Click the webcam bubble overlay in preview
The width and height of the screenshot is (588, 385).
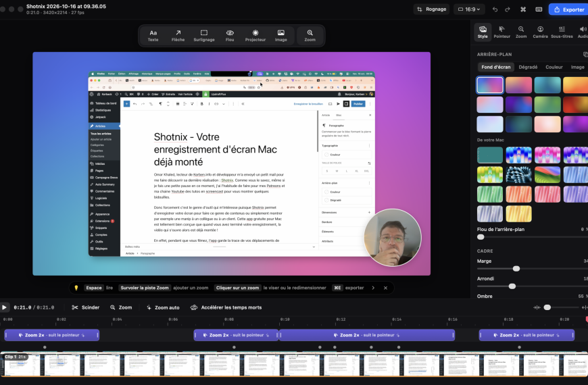click(x=393, y=238)
